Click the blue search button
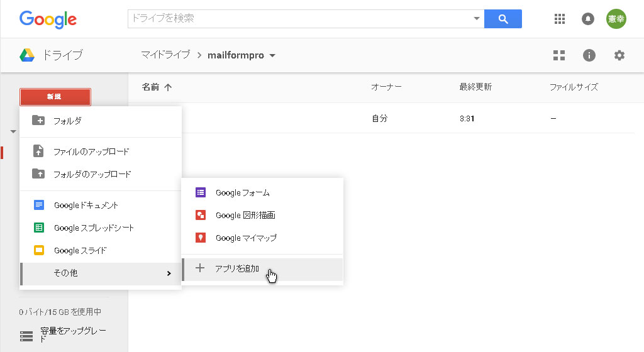Screen dimensions: 644x352 click(x=502, y=19)
